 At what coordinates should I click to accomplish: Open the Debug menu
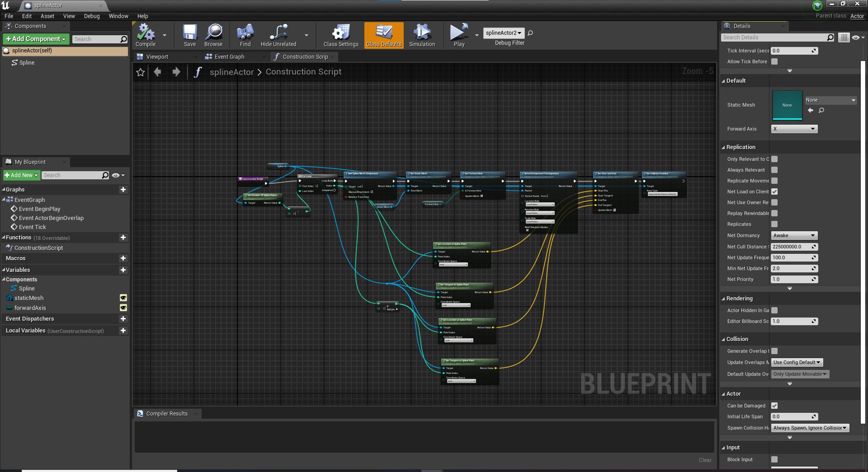coord(92,16)
